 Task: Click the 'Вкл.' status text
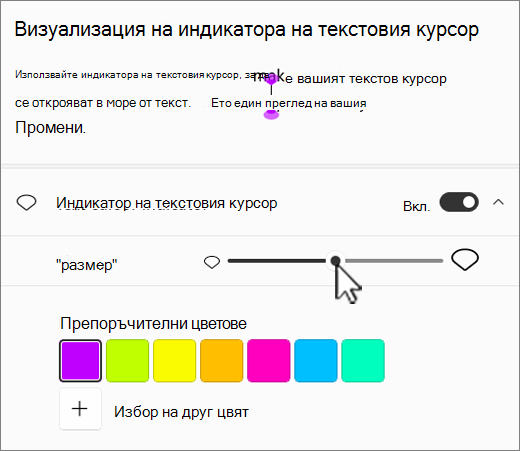(x=417, y=206)
